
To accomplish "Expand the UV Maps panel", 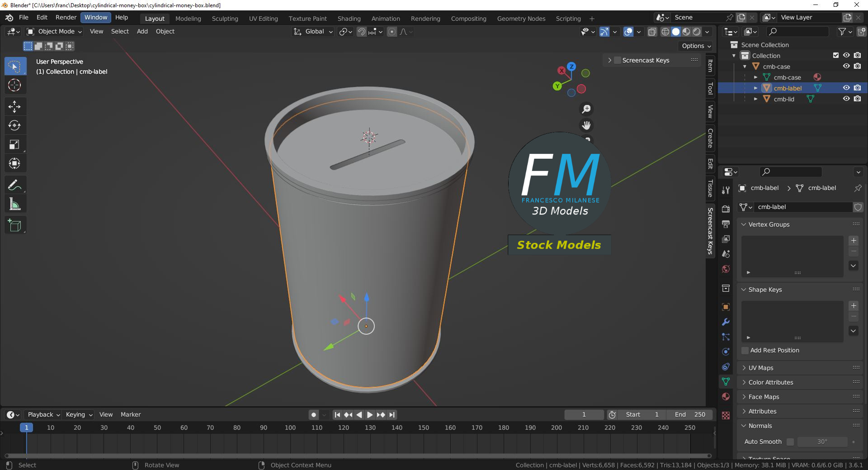I will pyautogui.click(x=761, y=368).
